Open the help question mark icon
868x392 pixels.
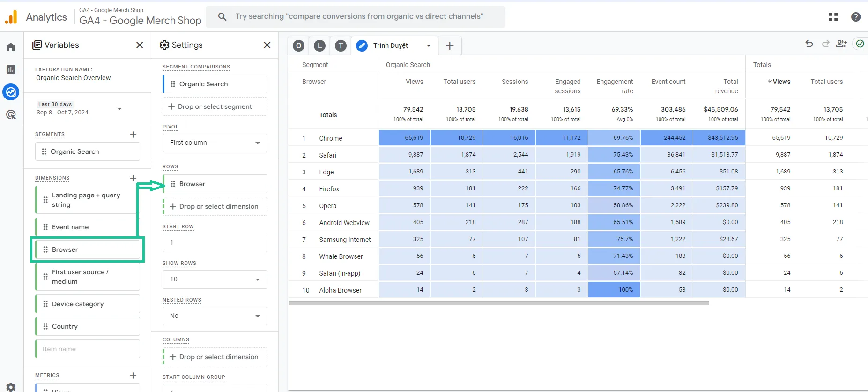(x=856, y=17)
